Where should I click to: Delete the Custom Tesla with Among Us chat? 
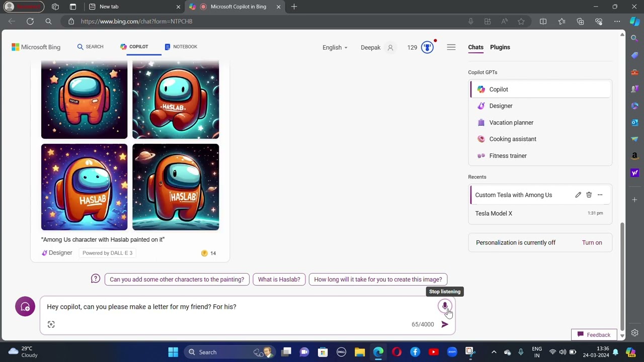(x=589, y=195)
